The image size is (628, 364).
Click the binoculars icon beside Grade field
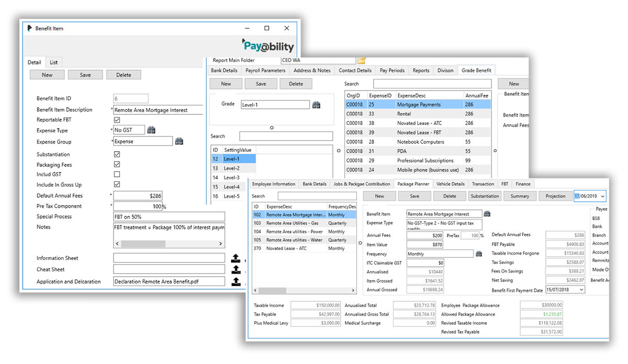316,105
